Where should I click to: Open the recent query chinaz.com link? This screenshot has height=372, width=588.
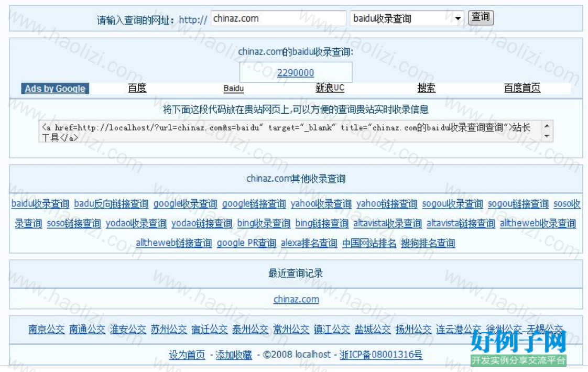[x=296, y=299]
